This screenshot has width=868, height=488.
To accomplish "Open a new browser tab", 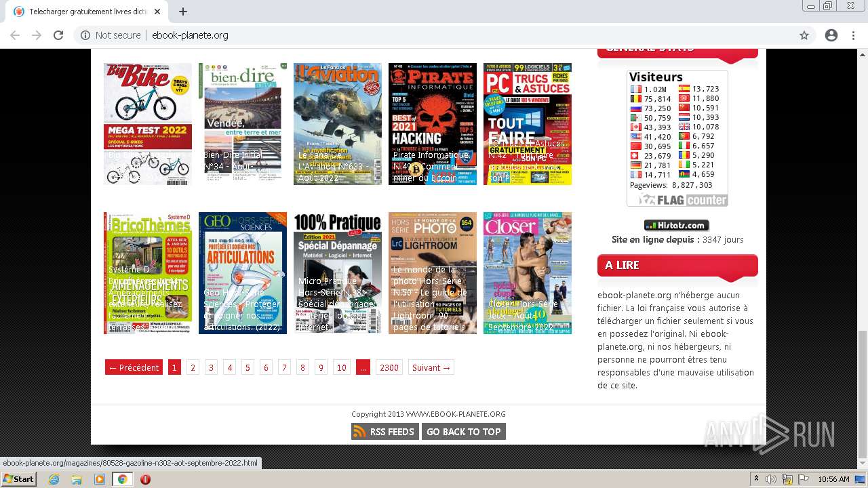I will tap(182, 12).
